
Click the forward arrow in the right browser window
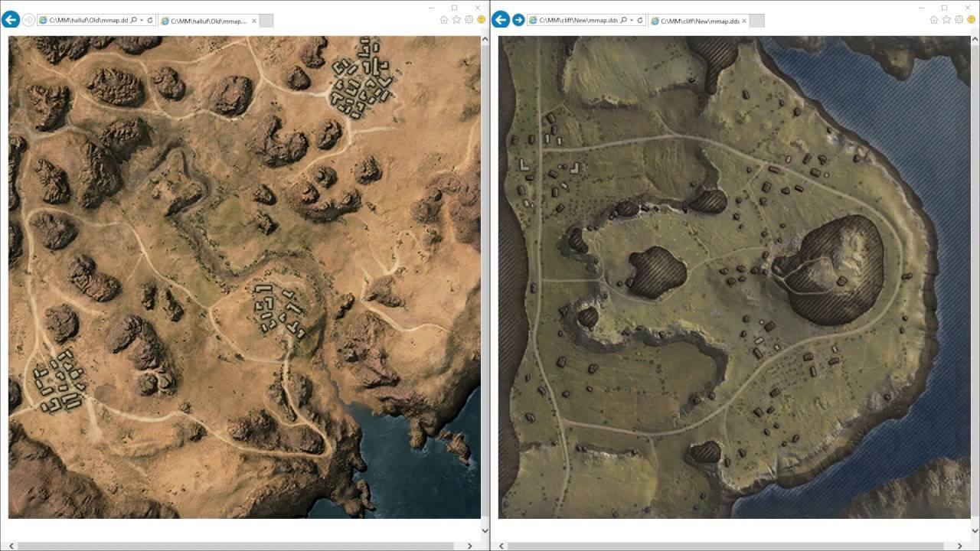tap(518, 20)
